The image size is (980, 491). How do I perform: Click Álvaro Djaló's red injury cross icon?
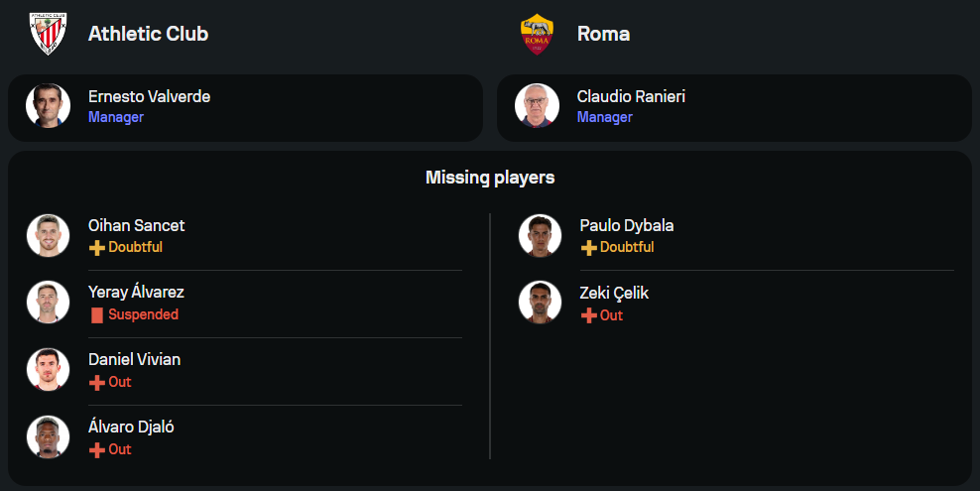click(97, 449)
